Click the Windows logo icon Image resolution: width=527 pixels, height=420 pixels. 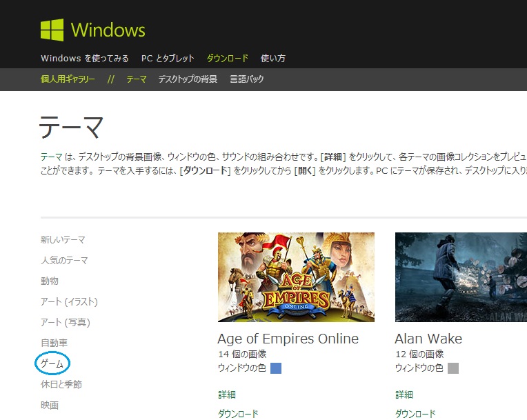(52, 30)
